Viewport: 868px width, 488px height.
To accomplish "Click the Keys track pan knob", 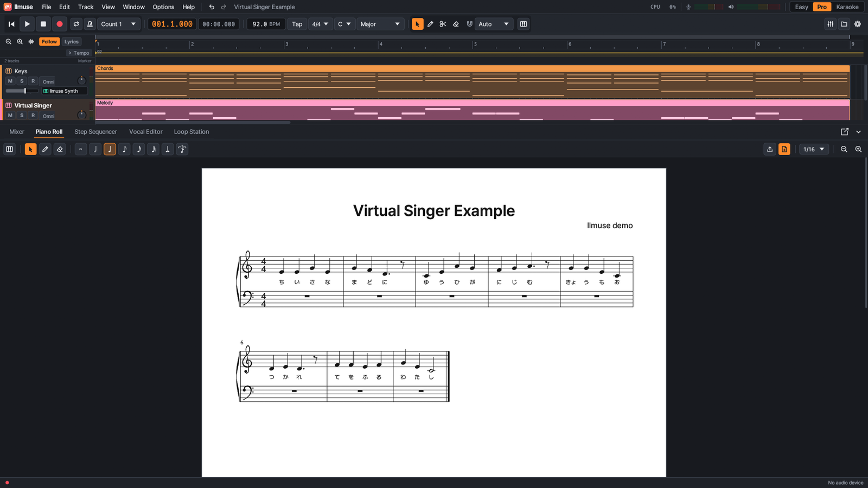I will (x=82, y=80).
